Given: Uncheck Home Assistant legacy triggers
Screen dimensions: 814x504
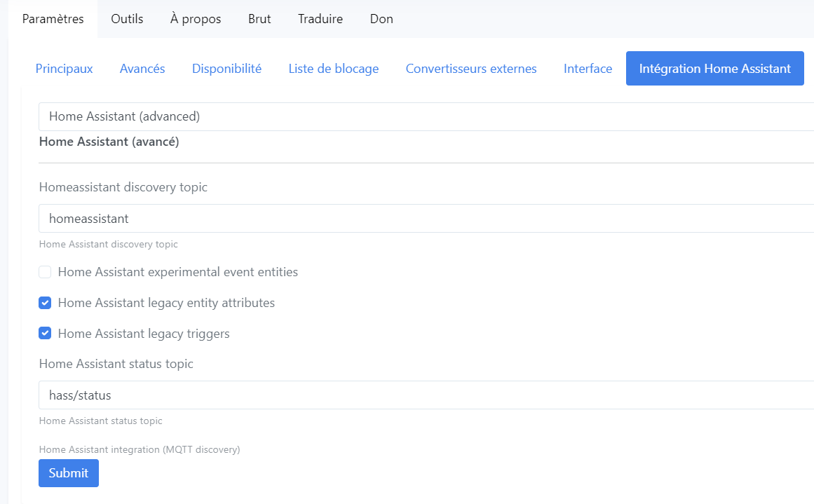Looking at the screenshot, I should tap(45, 333).
